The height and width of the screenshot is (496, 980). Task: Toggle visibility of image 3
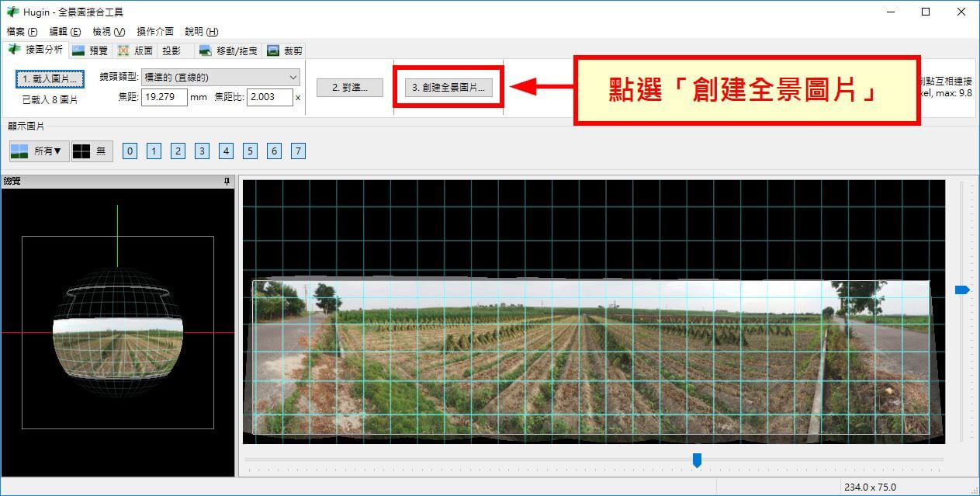pos(202,151)
